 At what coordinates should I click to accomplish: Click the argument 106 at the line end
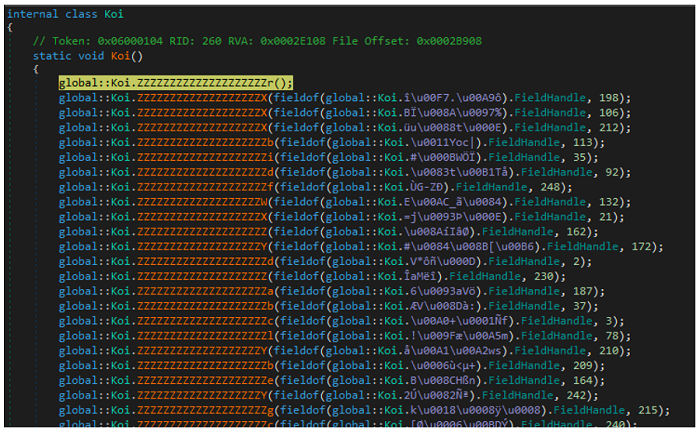click(608, 112)
